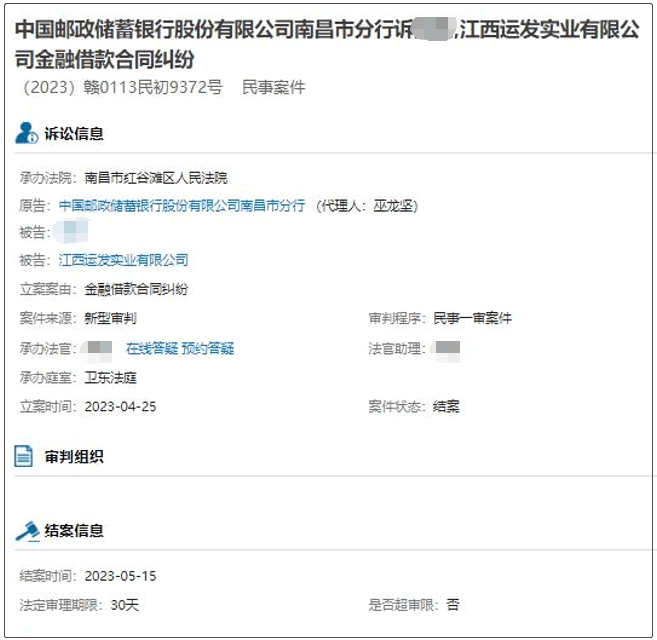Click the 民事案件 case type label
The image size is (657, 640).
tap(274, 88)
